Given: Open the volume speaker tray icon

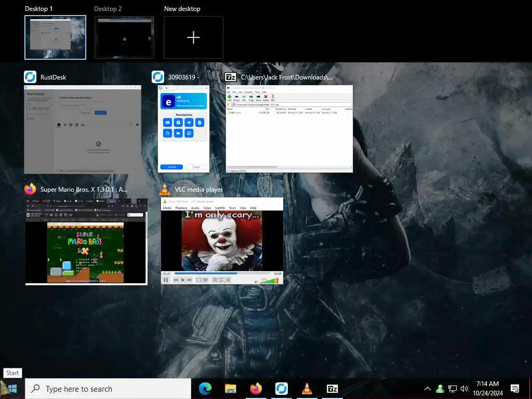Looking at the screenshot, I should click(464, 389).
